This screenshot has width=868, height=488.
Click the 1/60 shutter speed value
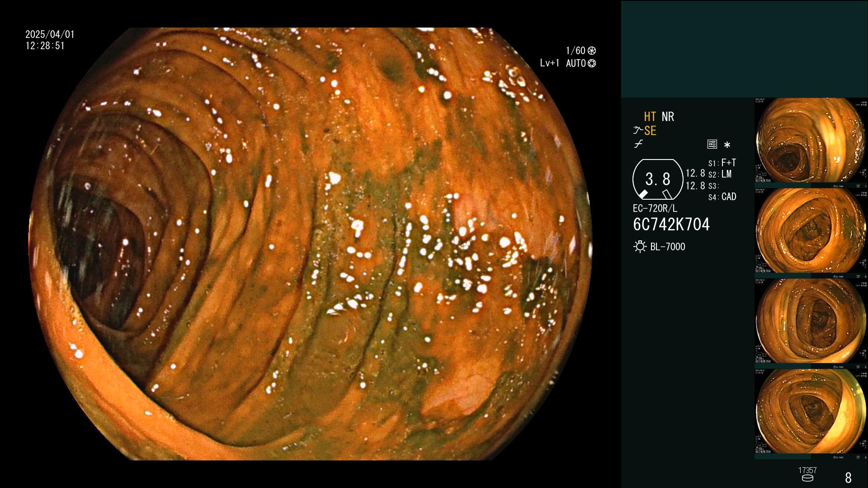click(576, 51)
